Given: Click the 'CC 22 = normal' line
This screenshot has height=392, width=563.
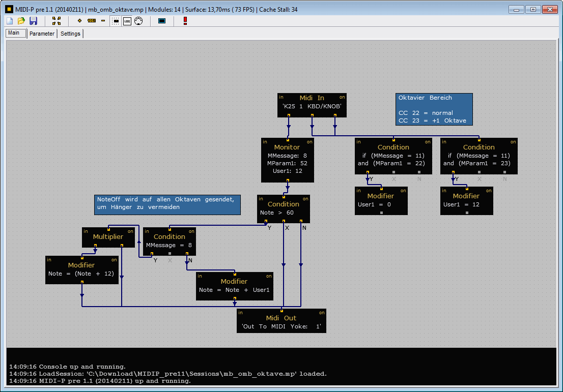Looking at the screenshot, I should tap(426, 112).
